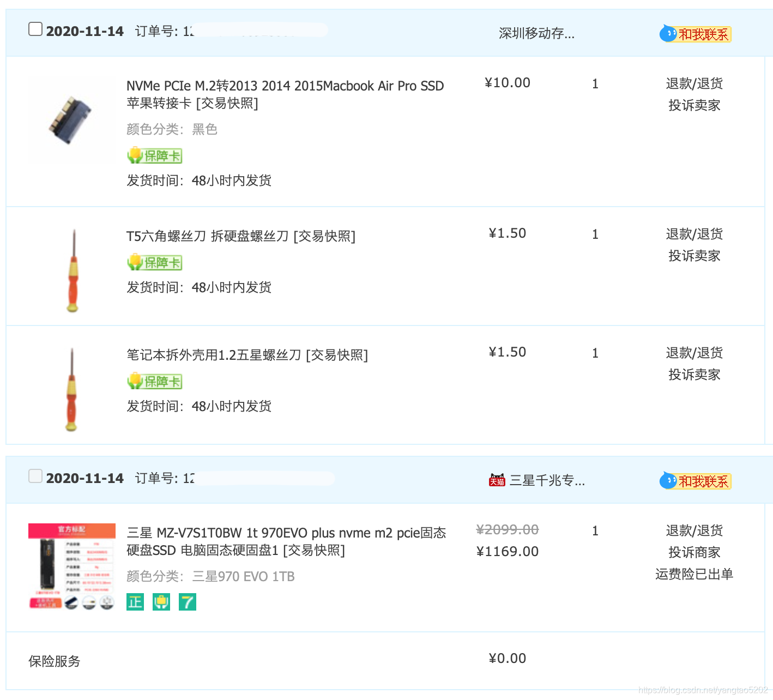
Task: Click 投诉卖家 for the NVMe adapter card
Action: coord(694,105)
